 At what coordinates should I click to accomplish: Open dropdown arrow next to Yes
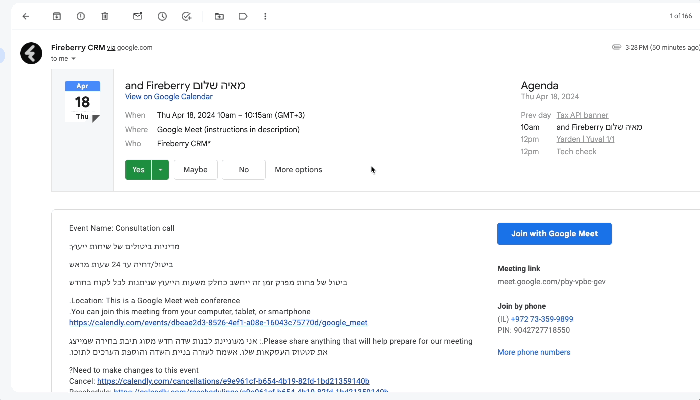coord(160,170)
